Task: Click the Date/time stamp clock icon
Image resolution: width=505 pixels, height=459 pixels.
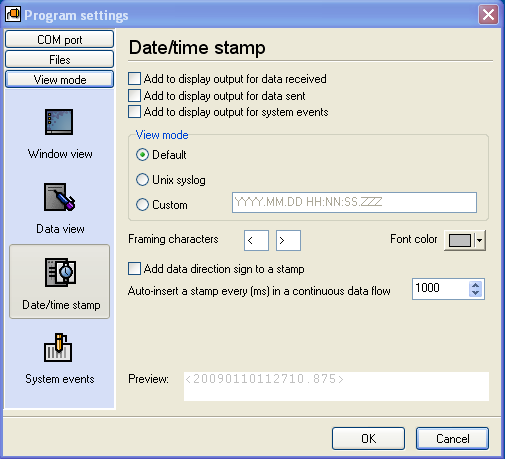Action: [x=60, y=272]
